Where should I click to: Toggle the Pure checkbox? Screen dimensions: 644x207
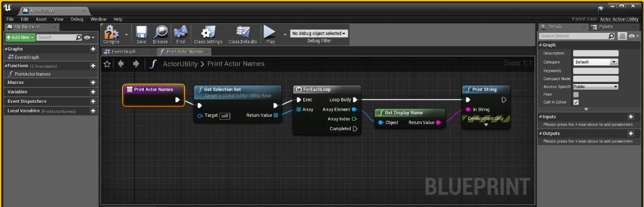point(576,94)
